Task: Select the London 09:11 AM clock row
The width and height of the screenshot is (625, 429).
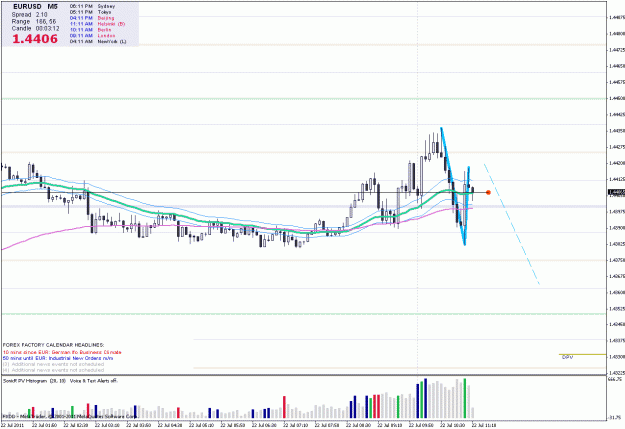Action: [x=92, y=35]
